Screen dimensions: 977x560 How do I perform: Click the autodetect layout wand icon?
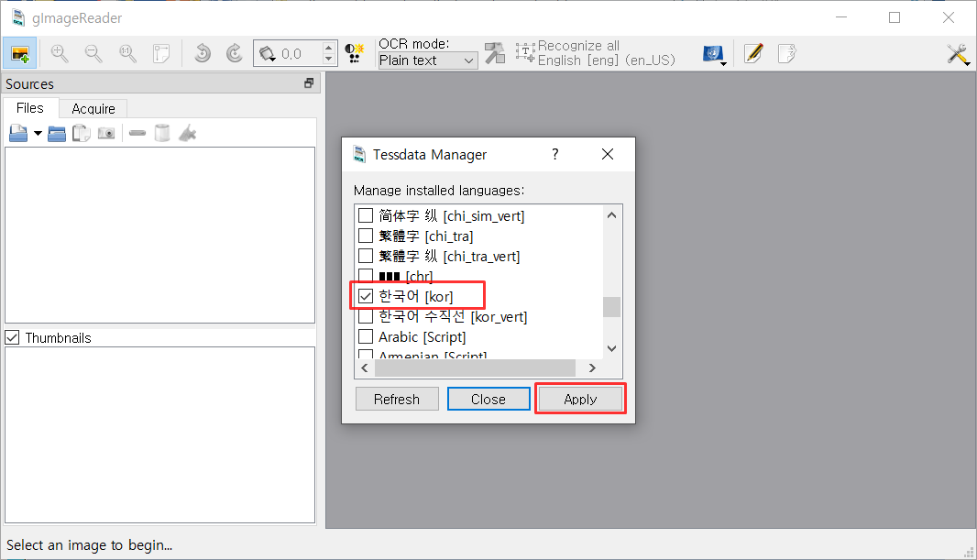click(x=495, y=53)
